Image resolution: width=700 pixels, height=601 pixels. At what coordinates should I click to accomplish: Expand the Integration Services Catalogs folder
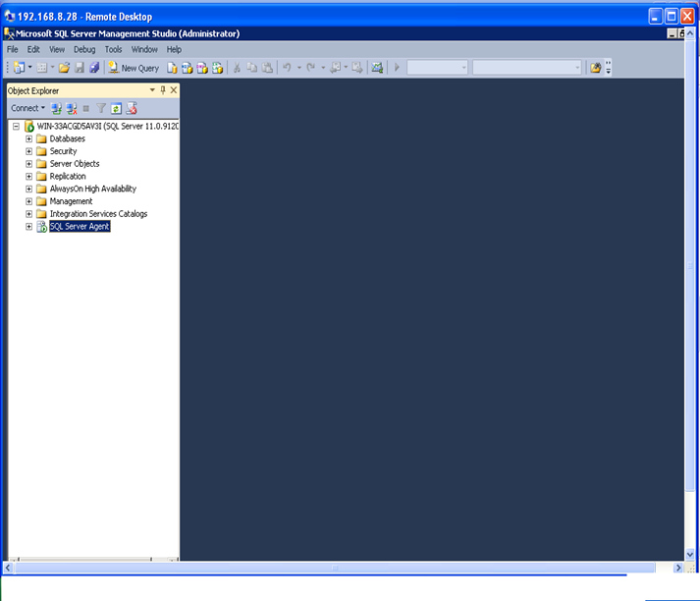point(29,214)
